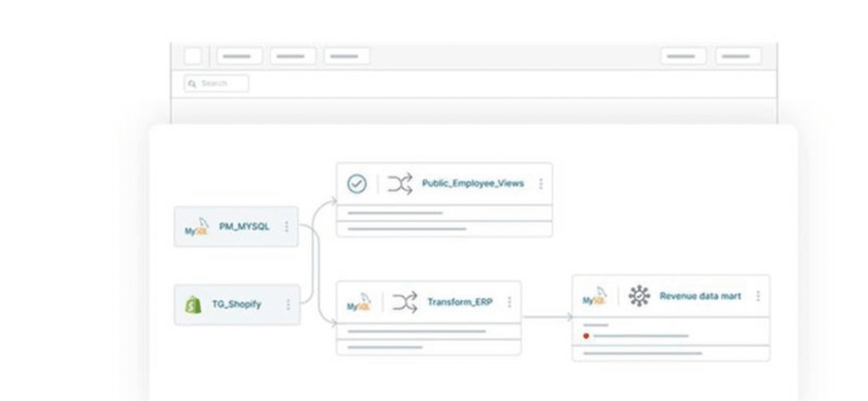Open the PM_MYSQL node options menu
868x401 pixels.
(287, 227)
